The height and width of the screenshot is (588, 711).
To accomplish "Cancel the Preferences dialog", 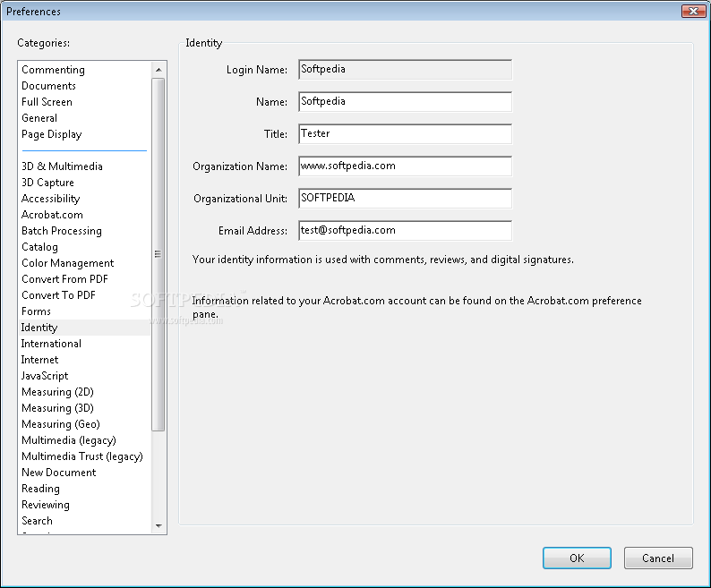I will 658,558.
